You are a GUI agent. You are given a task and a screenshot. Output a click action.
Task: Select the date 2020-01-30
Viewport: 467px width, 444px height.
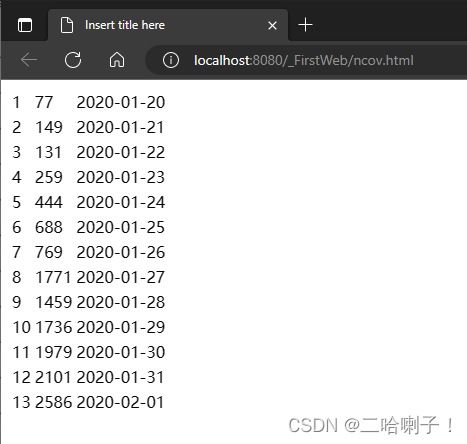121,352
